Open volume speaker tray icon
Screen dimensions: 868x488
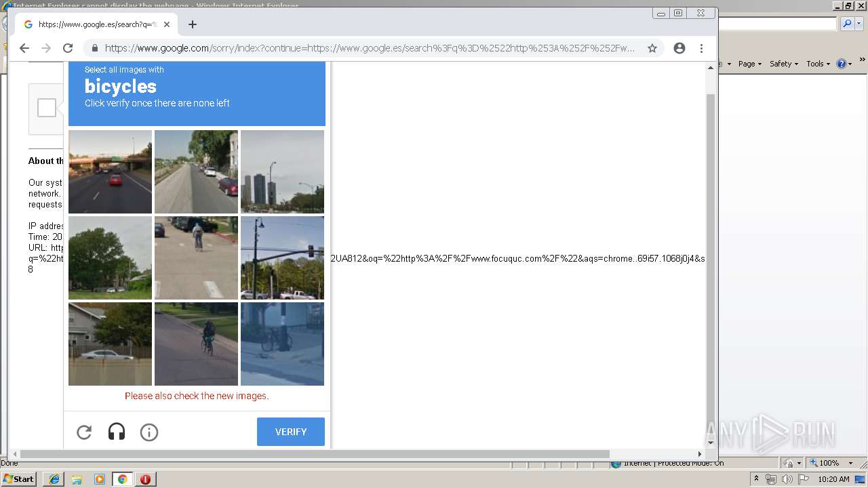point(787,479)
